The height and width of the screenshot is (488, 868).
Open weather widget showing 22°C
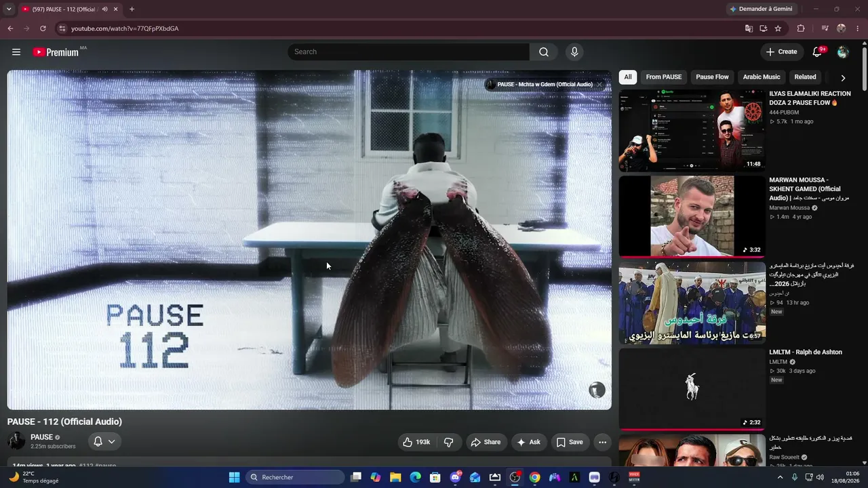(34, 477)
